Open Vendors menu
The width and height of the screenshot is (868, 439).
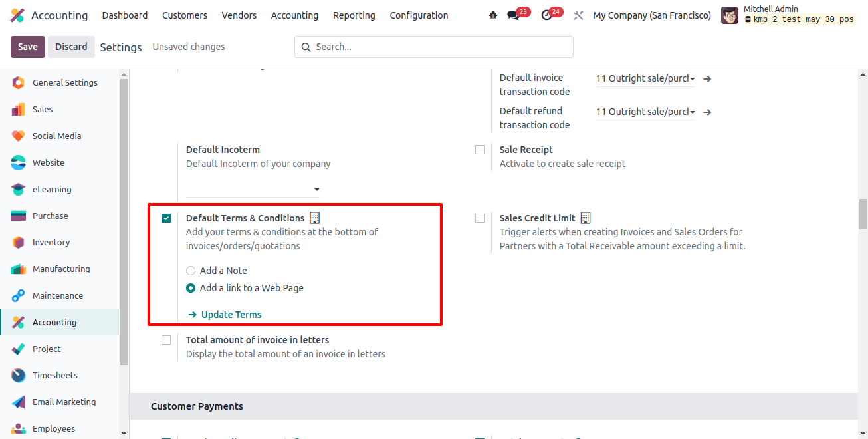pos(239,15)
